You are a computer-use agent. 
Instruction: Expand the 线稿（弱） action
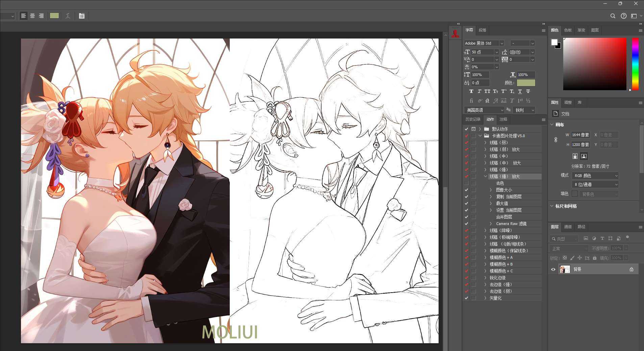(x=486, y=143)
